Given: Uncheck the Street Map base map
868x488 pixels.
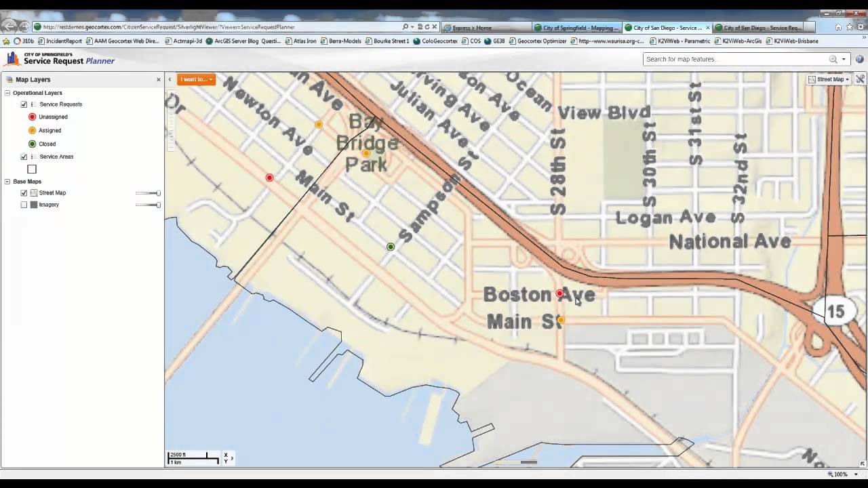Looking at the screenshot, I should click(x=24, y=193).
